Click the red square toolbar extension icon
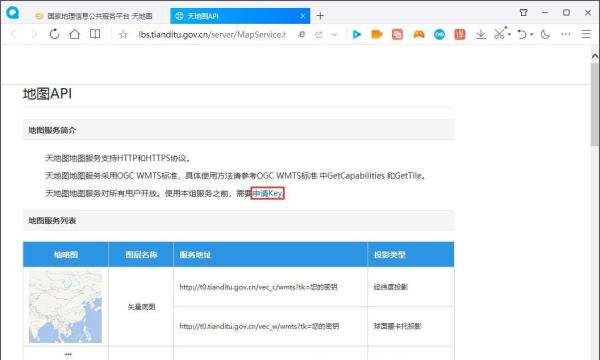Screen dimensions: 600x360 tap(397, 34)
